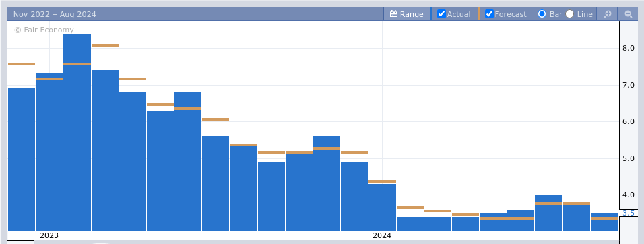Click the tallest blue bar above 8.0
The width and height of the screenshot is (644, 244).
click(77, 132)
